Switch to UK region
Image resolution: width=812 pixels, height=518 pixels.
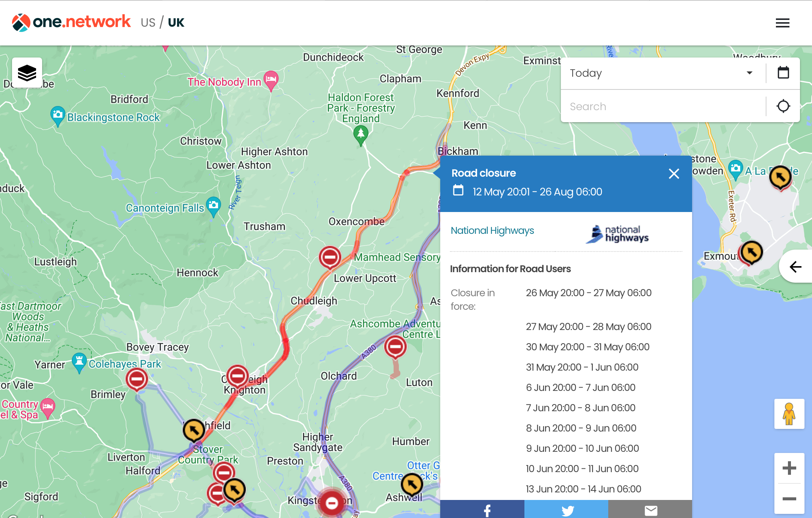point(176,23)
